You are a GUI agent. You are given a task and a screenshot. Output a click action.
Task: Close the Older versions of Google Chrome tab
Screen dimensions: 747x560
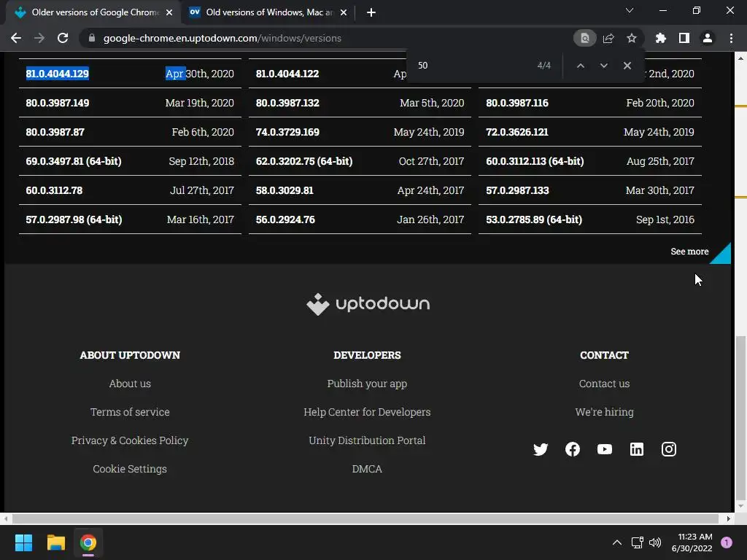coord(169,12)
